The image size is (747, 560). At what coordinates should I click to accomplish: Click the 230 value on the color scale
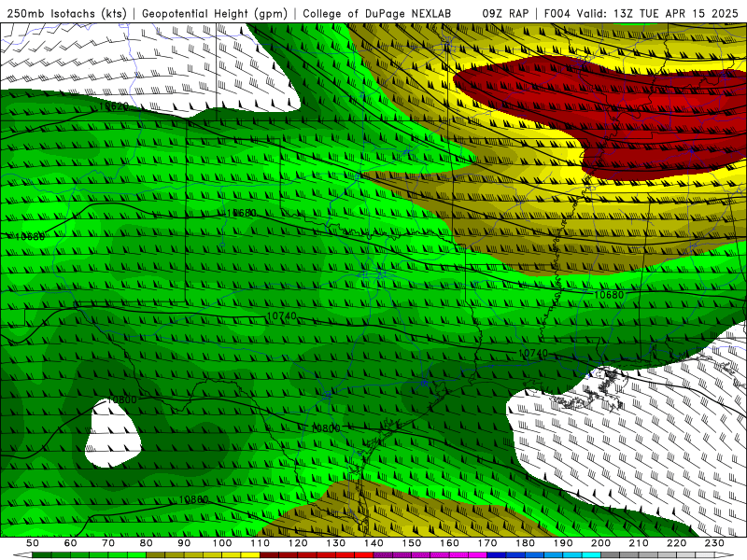tap(714, 543)
